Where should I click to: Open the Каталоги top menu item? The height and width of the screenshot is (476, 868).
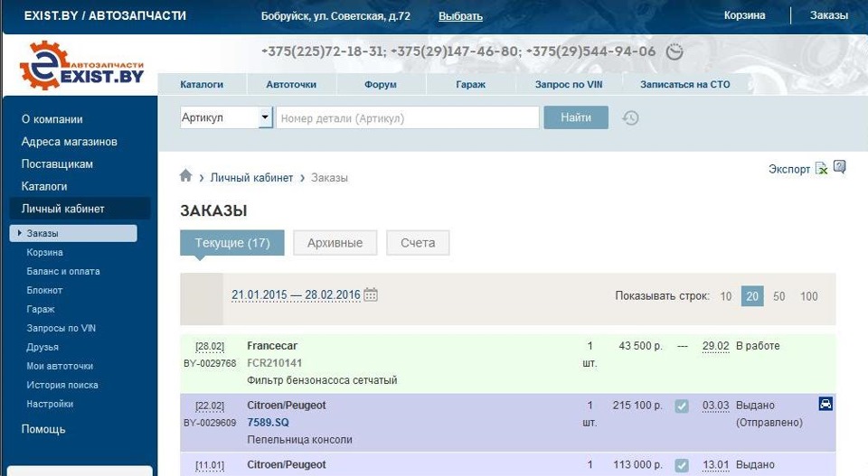202,85
